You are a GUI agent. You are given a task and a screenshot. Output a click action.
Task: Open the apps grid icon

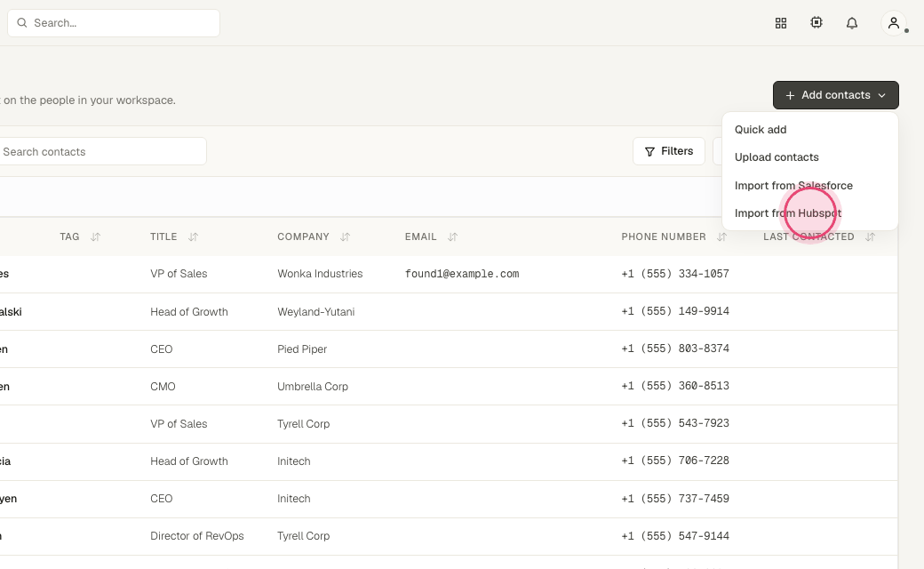tap(781, 23)
